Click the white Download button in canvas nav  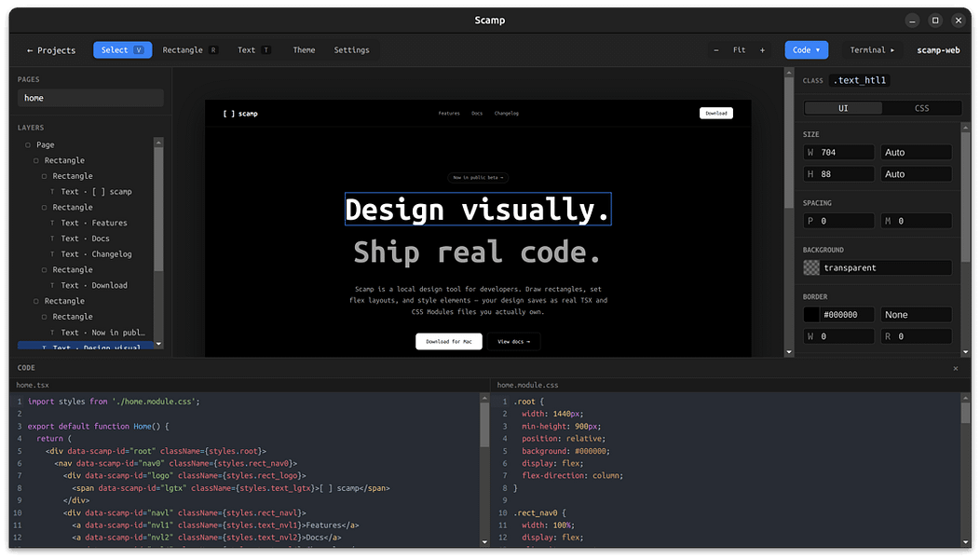(x=716, y=113)
